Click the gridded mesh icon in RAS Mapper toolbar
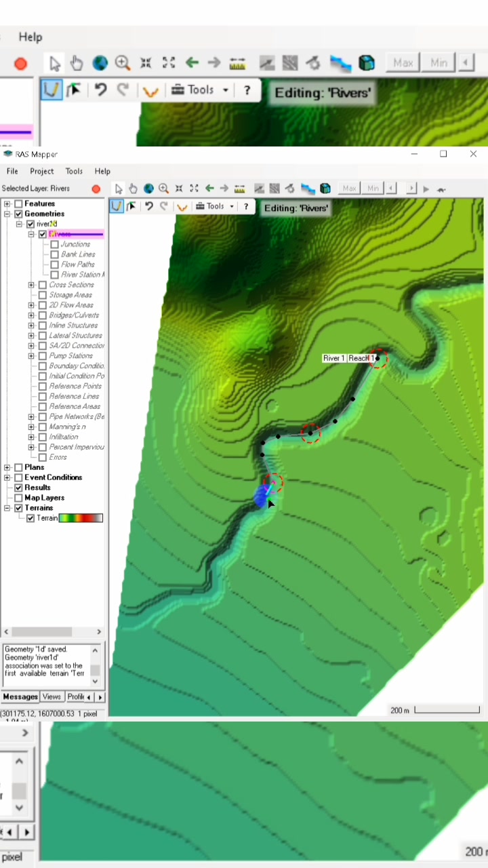 tap(274, 189)
